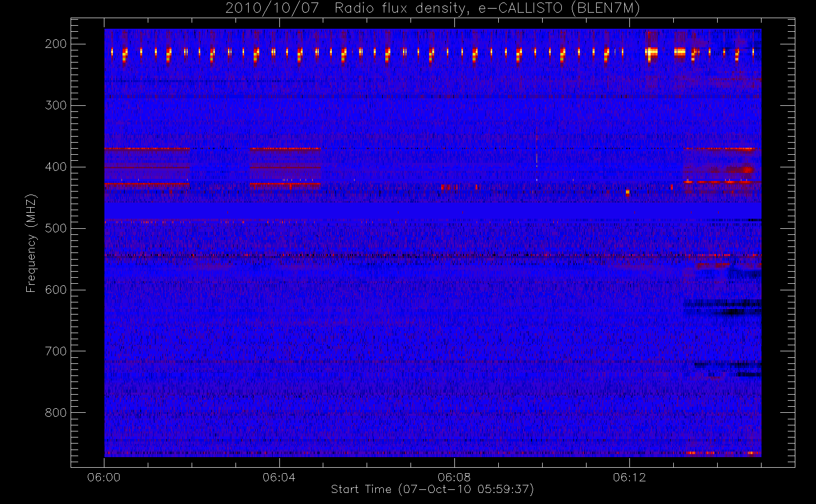Click the 600 frequency tick label
816x504 pixels.
(56, 290)
